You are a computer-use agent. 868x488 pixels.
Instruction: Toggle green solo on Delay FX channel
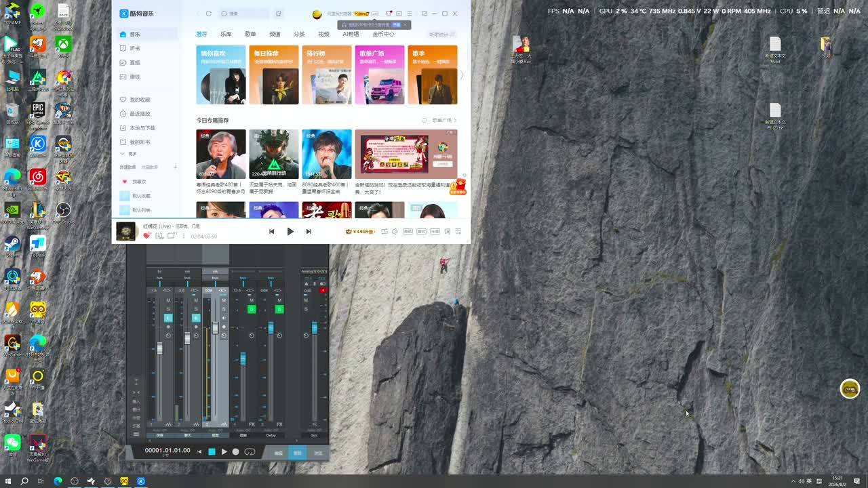(x=279, y=309)
